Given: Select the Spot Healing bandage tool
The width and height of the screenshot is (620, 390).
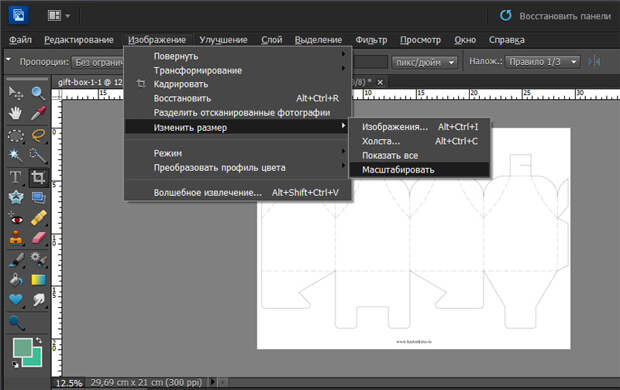Looking at the screenshot, I should tap(38, 219).
